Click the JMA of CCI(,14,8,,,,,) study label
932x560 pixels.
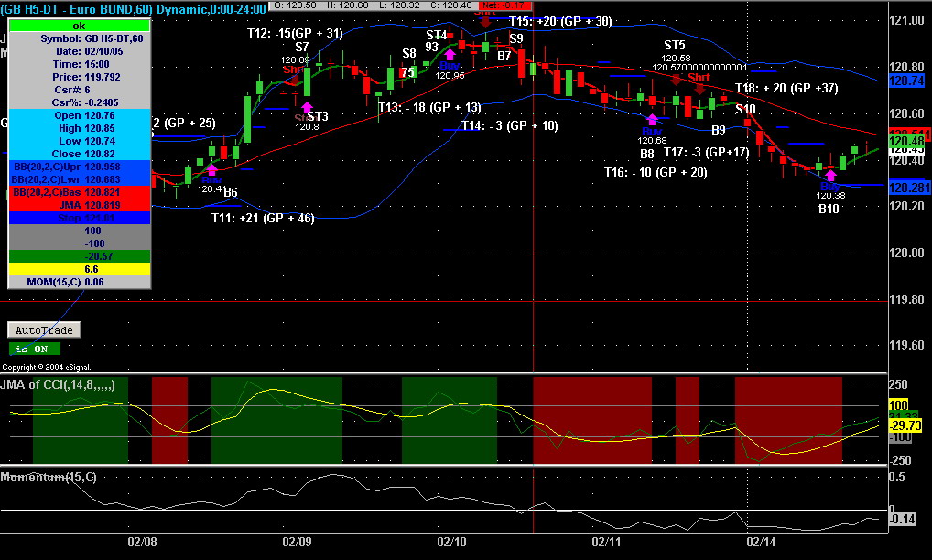tap(58, 385)
